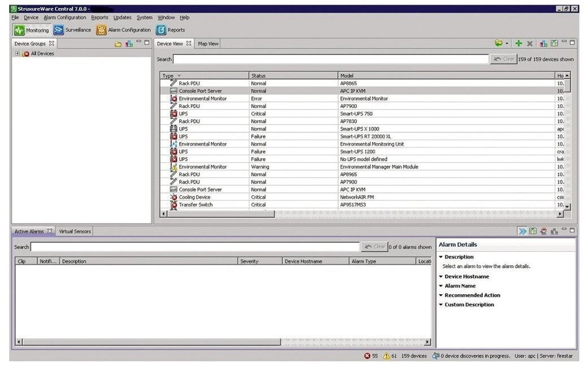Screen dimensions: 588x366
Task: Select the Virtual Sensors tab
Action: pos(75,231)
